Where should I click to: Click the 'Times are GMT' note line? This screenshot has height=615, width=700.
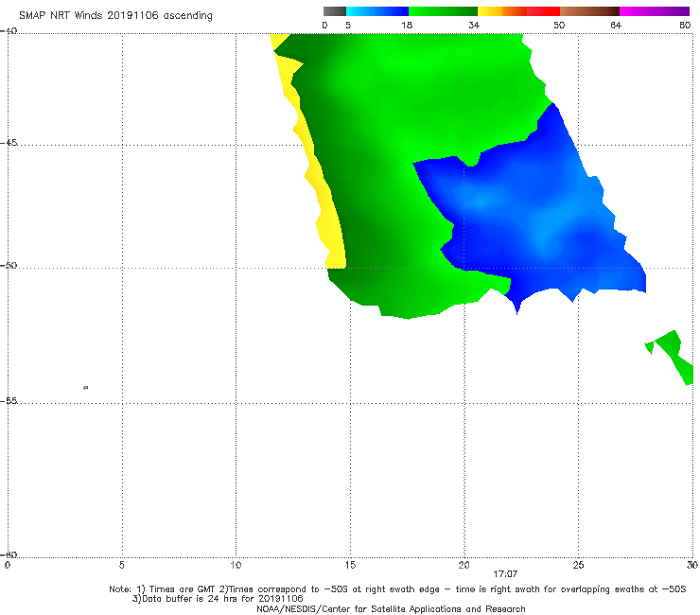(x=397, y=589)
